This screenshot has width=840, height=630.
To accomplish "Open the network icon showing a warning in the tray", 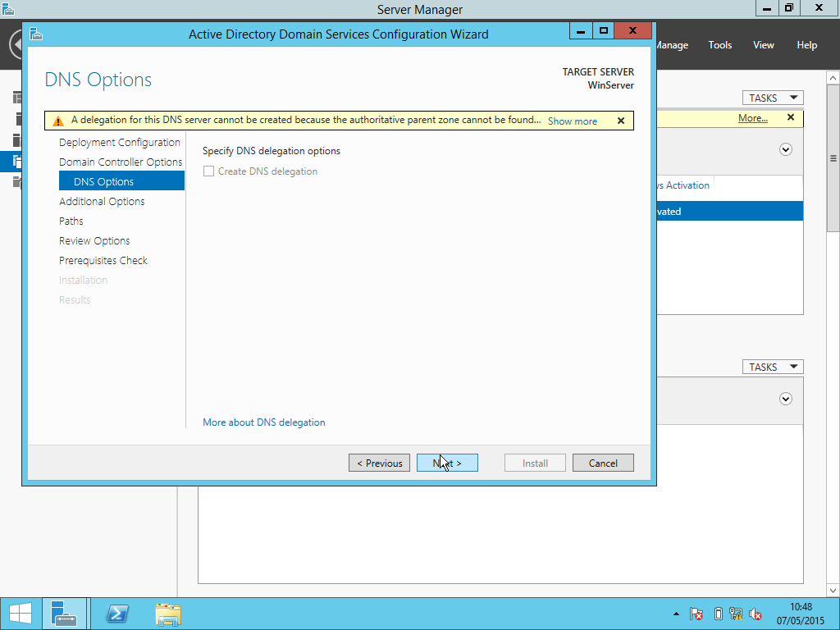I will pyautogui.click(x=736, y=613).
